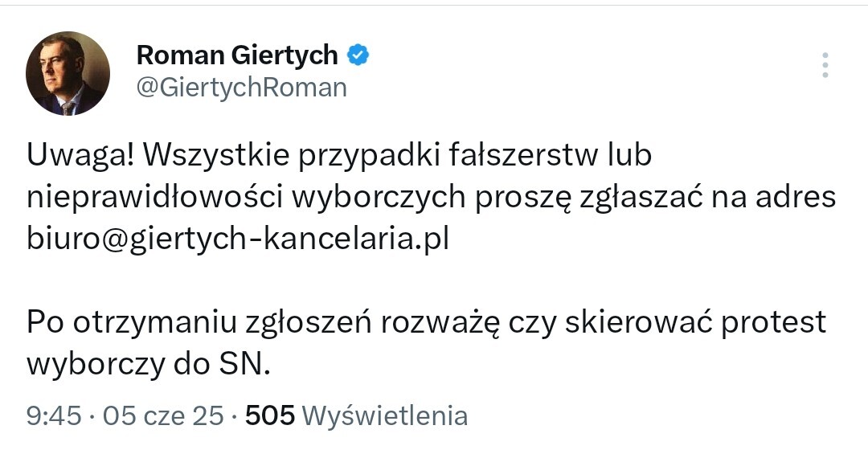Click the display name Roman Giertych

(x=237, y=55)
